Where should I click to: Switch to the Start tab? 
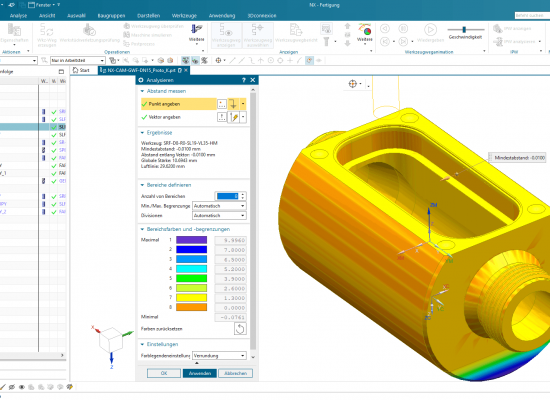click(x=81, y=70)
